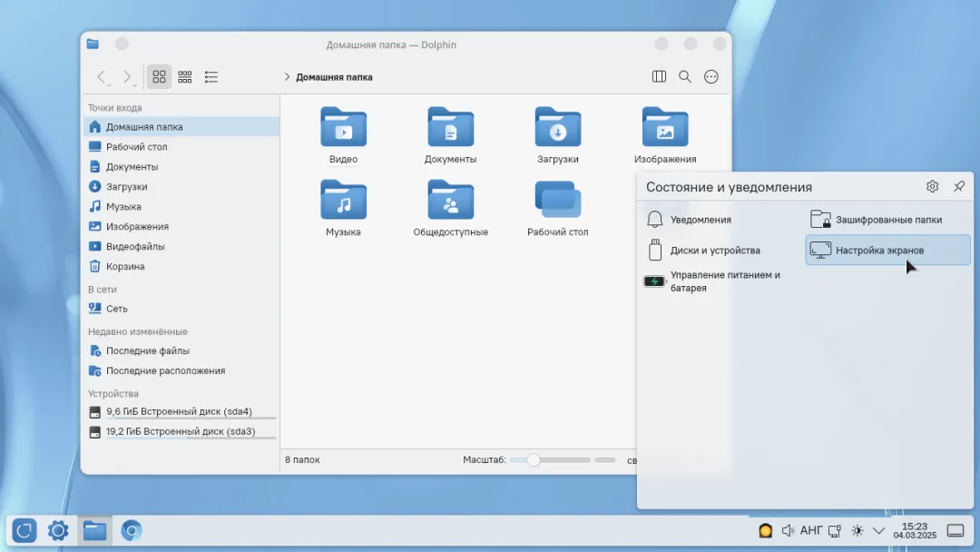
Task: Switch to compact view mode
Action: click(x=185, y=76)
